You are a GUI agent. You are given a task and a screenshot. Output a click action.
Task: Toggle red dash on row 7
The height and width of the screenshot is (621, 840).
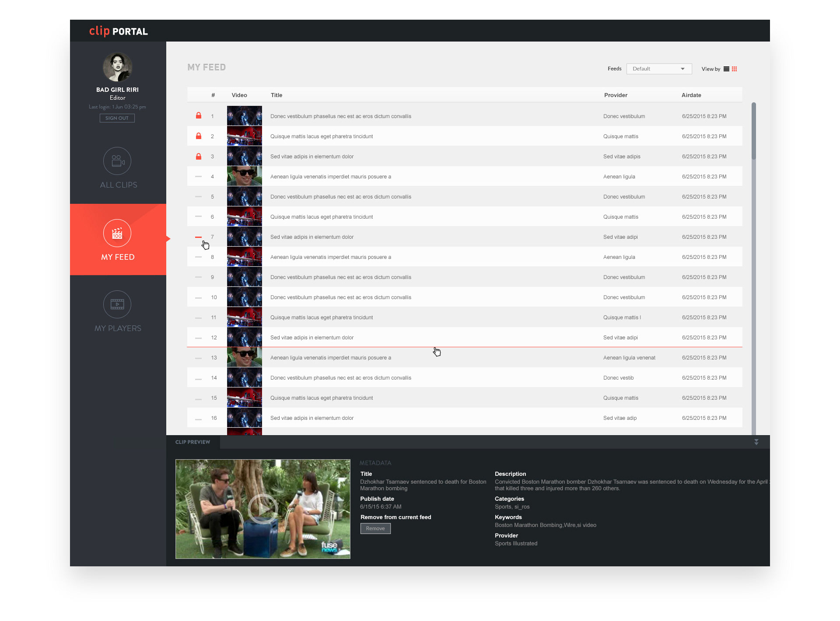pyautogui.click(x=199, y=237)
